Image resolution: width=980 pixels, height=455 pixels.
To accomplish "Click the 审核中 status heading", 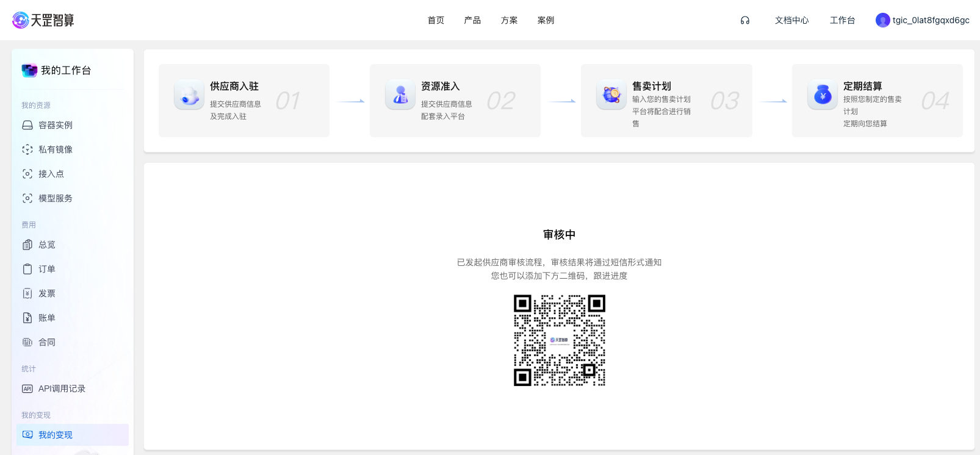I will 560,235.
